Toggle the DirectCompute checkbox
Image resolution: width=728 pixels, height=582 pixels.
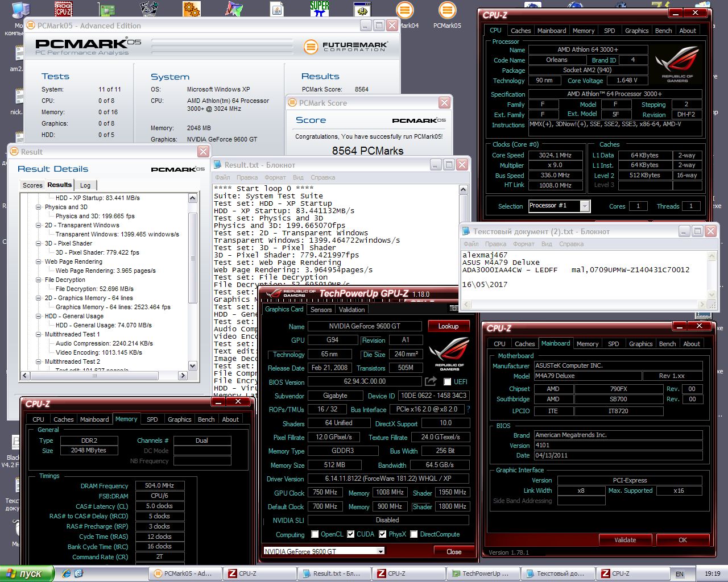414,534
